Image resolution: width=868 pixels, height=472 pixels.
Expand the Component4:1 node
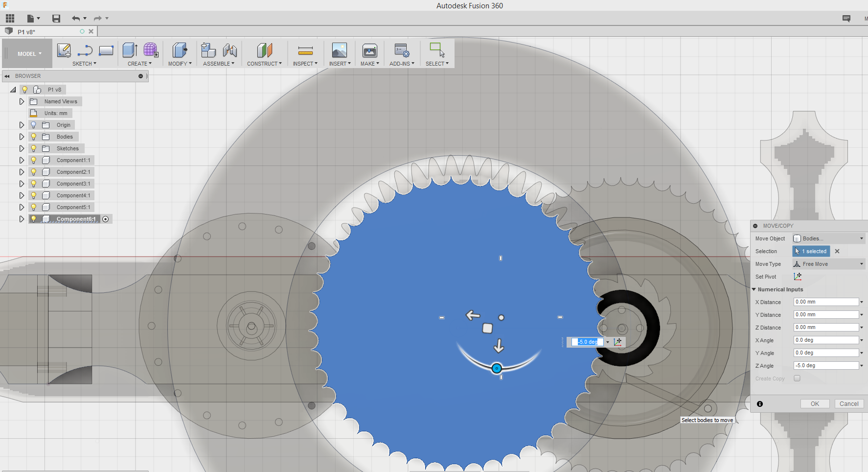(22, 195)
